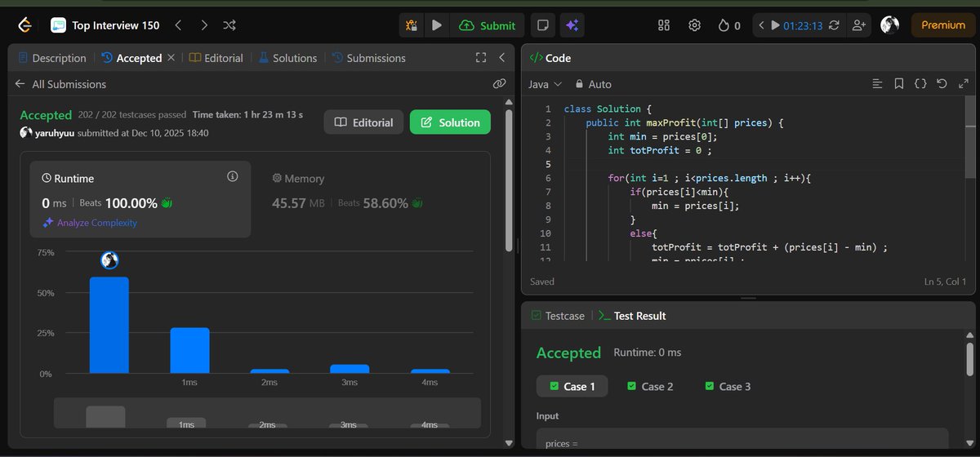Select Case 3 test result
The height and width of the screenshot is (457, 980).
pyautogui.click(x=728, y=386)
